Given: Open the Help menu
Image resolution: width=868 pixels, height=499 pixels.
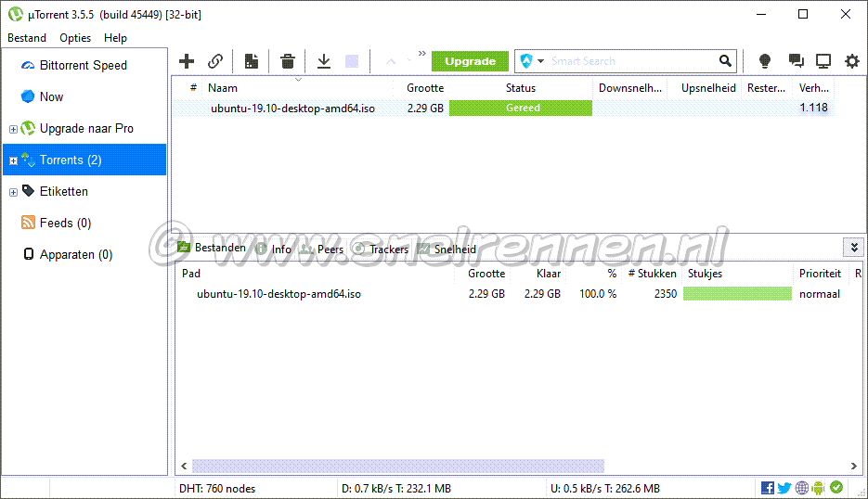Looking at the screenshot, I should [x=115, y=38].
